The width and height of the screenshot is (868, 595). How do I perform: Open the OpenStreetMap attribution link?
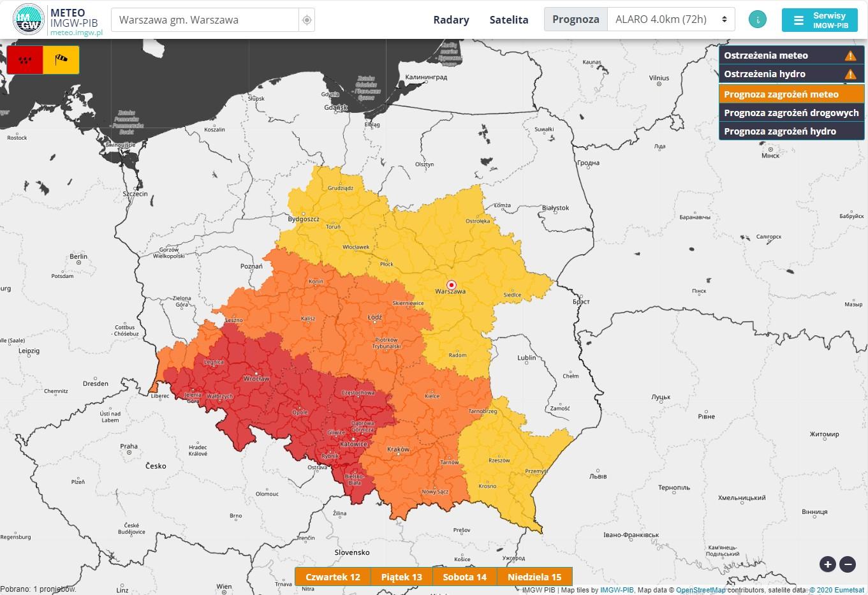(x=700, y=590)
